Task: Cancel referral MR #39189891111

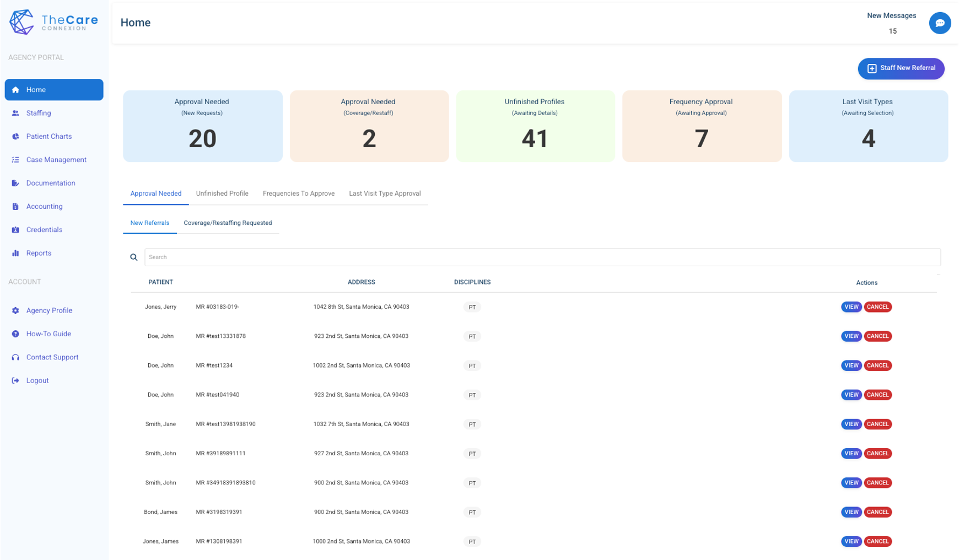Action: click(x=877, y=454)
